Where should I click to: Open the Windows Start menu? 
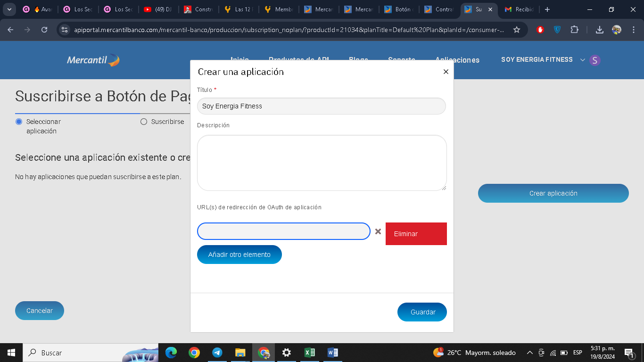[11, 353]
